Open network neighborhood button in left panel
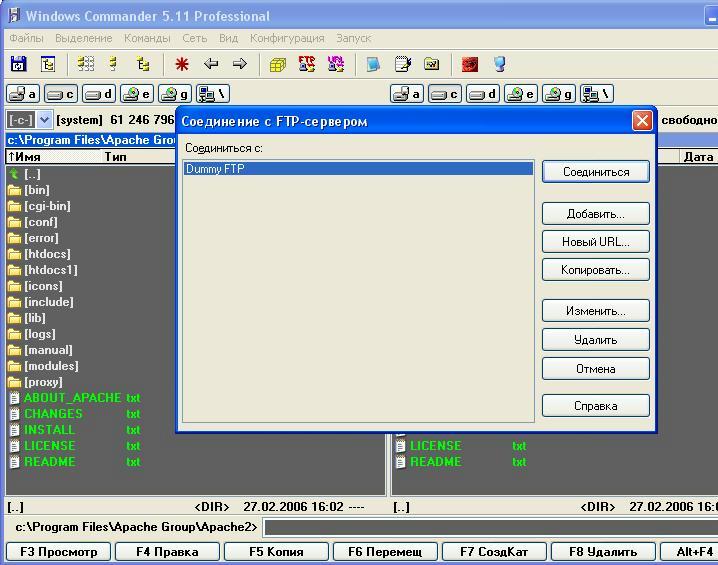The image size is (718, 565). point(213,94)
